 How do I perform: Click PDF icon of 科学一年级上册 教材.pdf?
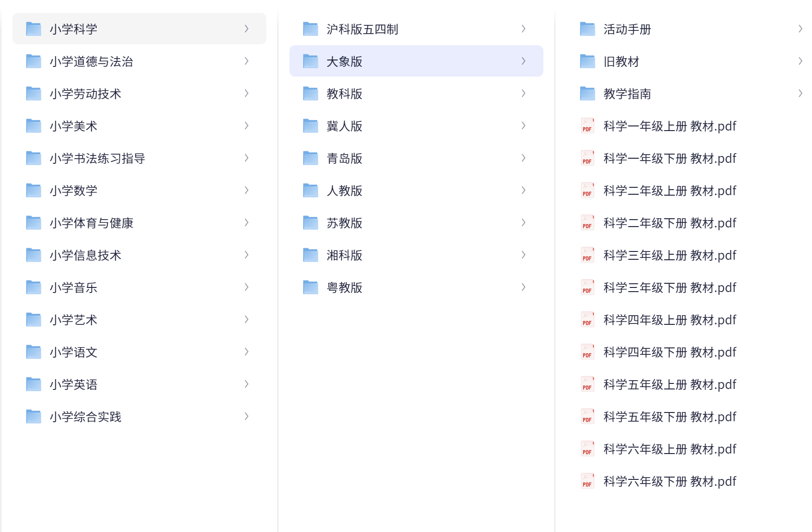pos(588,126)
